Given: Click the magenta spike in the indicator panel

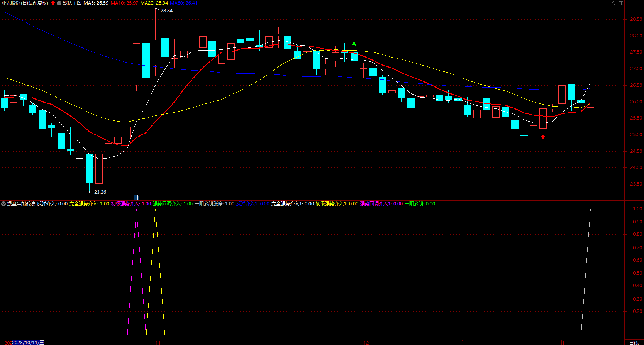Looking at the screenshot, I should [x=136, y=273].
